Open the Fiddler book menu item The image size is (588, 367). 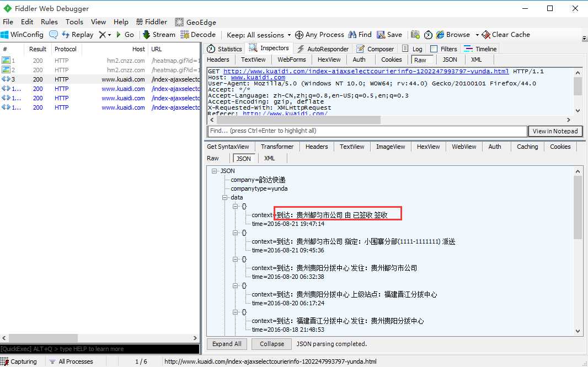click(152, 21)
